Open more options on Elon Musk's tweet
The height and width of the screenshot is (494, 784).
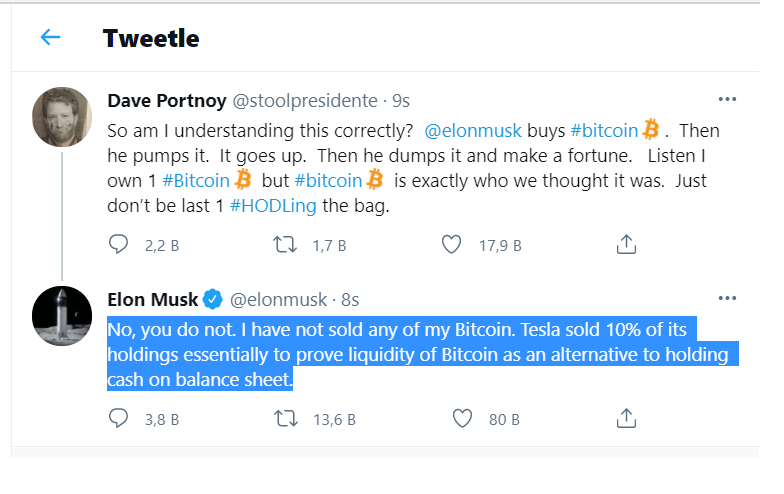(727, 299)
